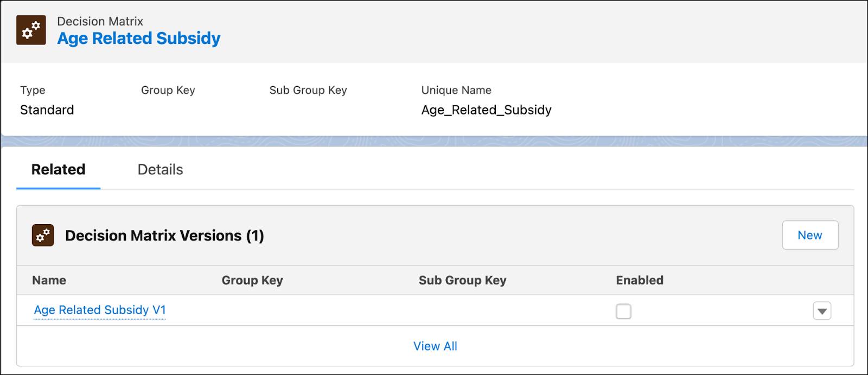This screenshot has height=375, width=868.
Task: Click the Enabled column header
Action: [639, 280]
